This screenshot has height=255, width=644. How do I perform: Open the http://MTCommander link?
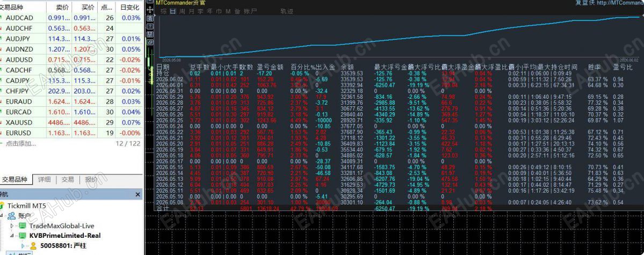[620, 3]
